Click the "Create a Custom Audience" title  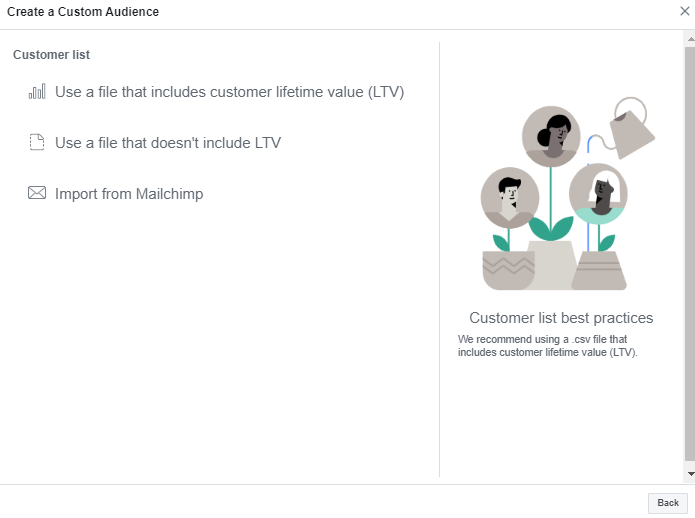point(83,12)
